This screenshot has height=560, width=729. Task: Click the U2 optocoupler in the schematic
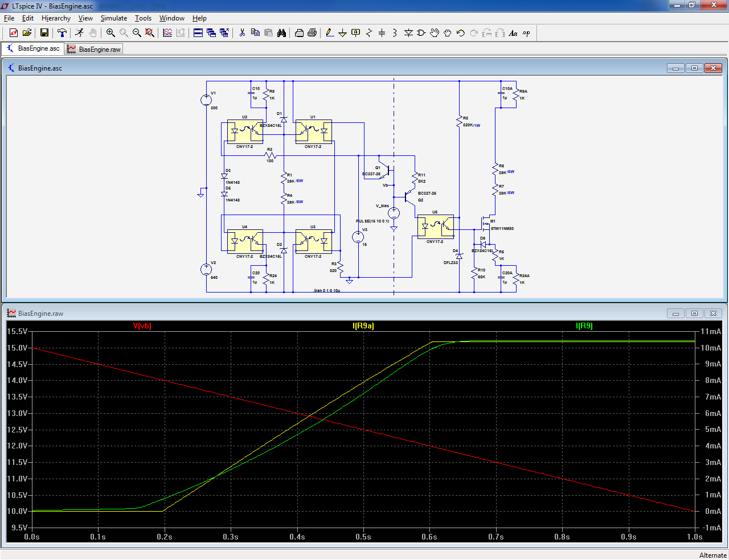pyautogui.click(x=245, y=131)
